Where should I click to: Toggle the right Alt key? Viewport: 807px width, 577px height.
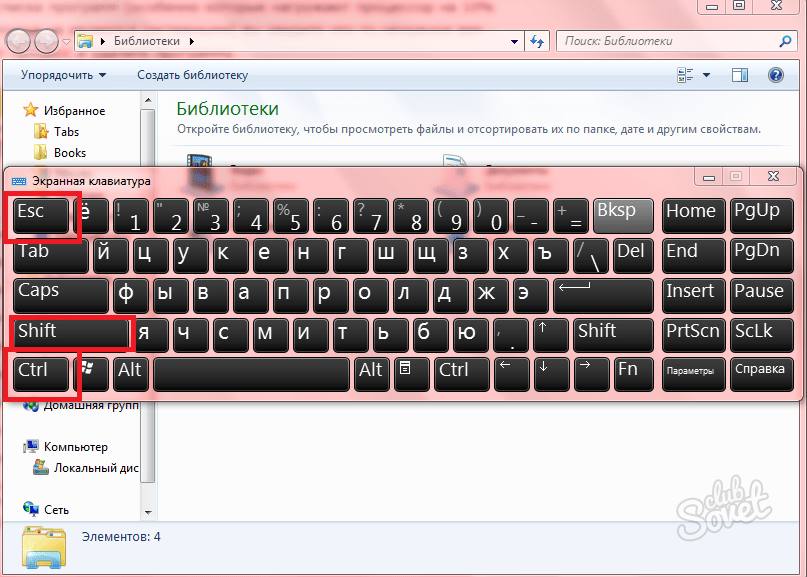371,375
